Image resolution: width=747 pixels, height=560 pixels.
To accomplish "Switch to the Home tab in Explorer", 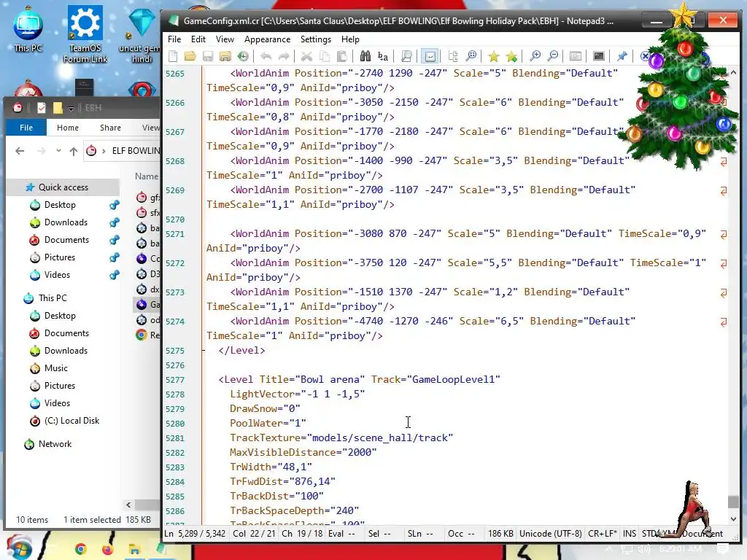I will (68, 128).
